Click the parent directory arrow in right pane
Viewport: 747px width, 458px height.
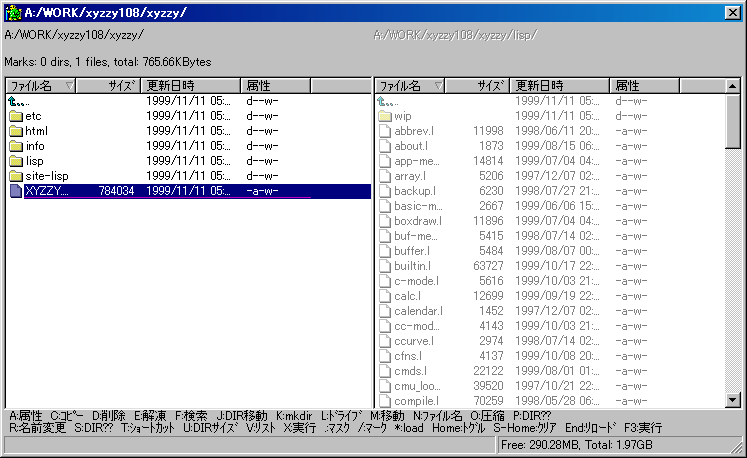(383, 101)
